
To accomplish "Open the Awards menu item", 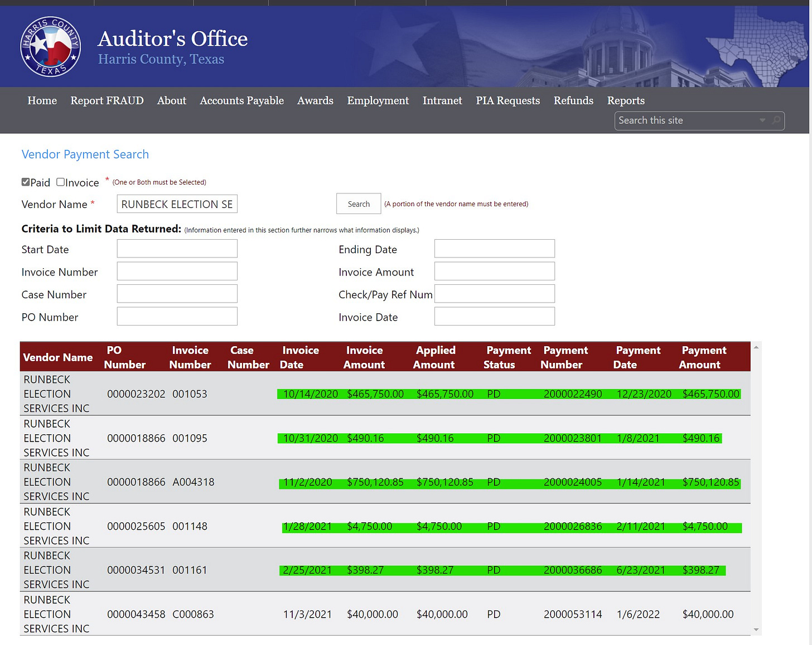I will pyautogui.click(x=315, y=101).
